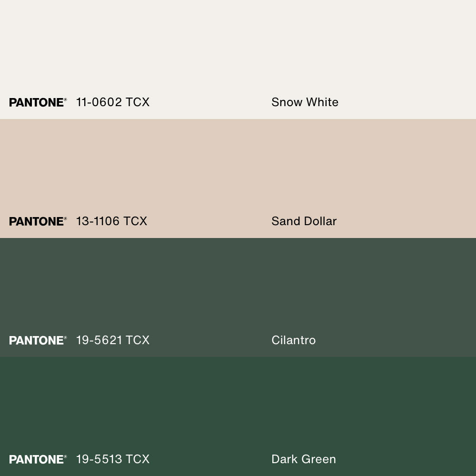Click 'TCX' suffix after 19-5513
The height and width of the screenshot is (476, 476).
point(138,459)
